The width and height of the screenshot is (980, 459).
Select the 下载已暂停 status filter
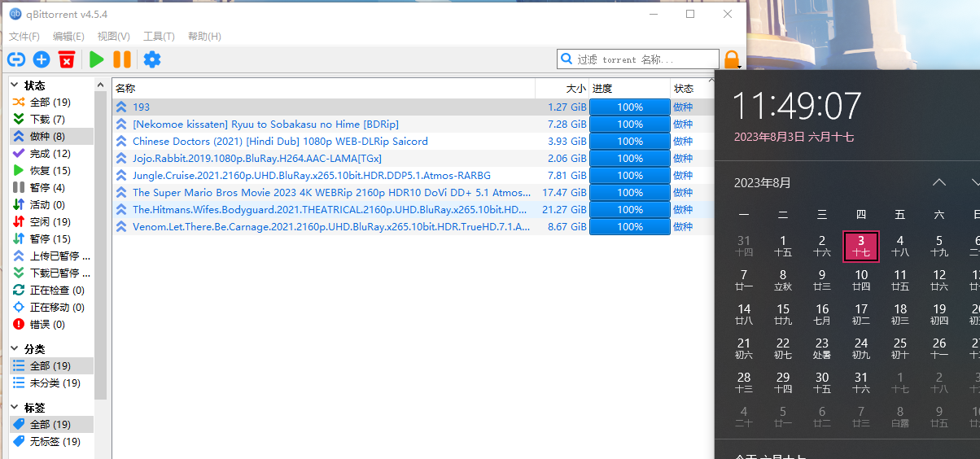coord(50,273)
